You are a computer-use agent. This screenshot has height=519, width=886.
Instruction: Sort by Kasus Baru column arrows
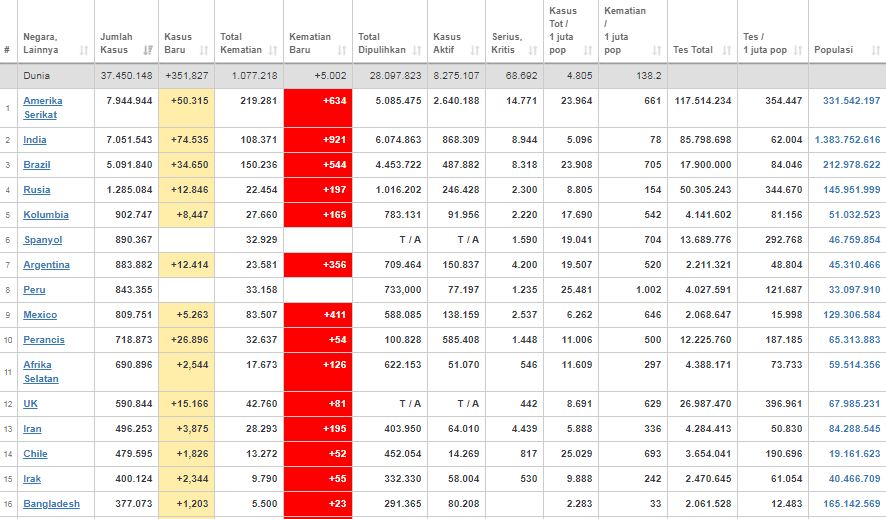point(204,50)
